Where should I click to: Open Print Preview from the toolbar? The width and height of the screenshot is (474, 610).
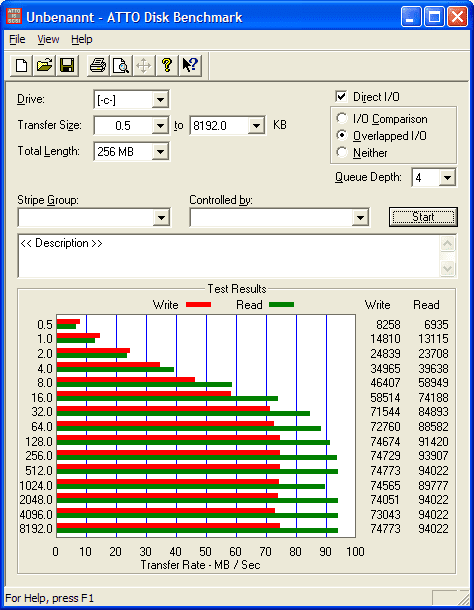pyautogui.click(x=121, y=65)
